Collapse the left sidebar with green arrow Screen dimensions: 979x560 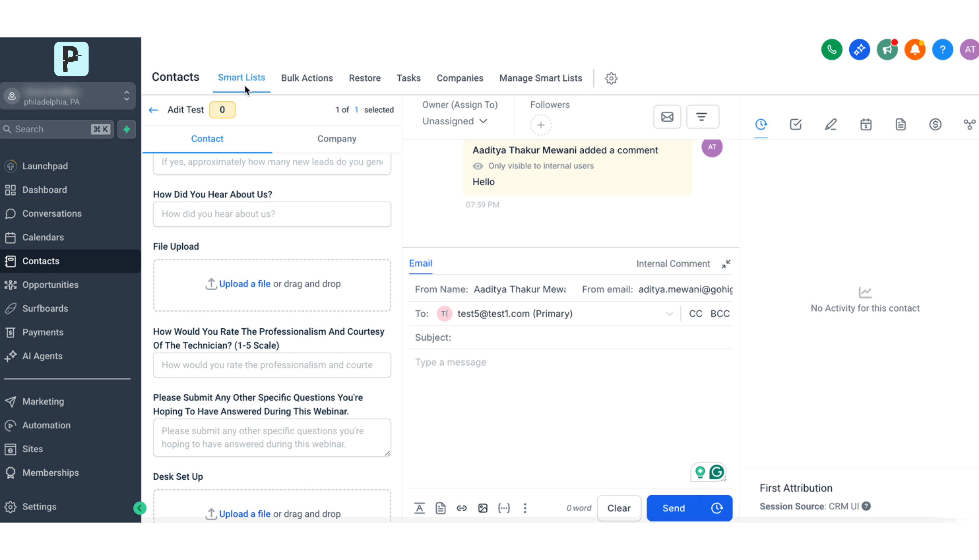click(x=140, y=508)
